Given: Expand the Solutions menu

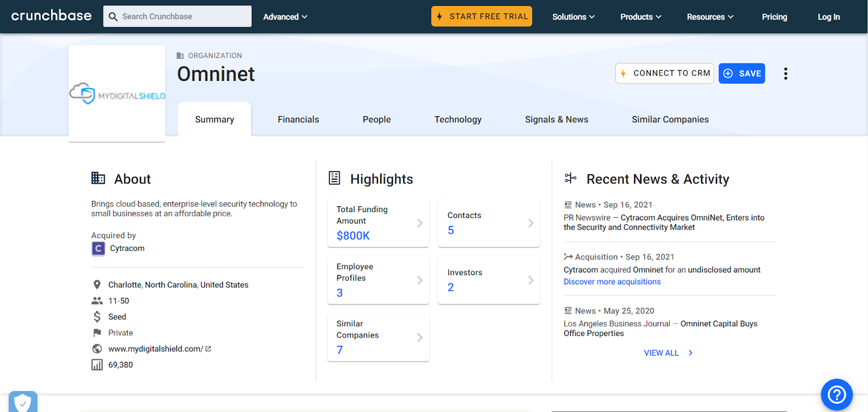Looking at the screenshot, I should pos(573,17).
